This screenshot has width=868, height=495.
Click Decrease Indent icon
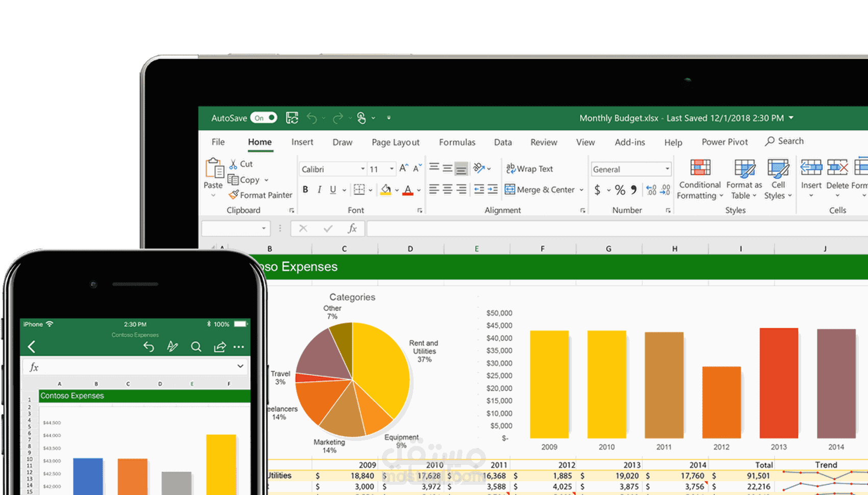pos(479,190)
